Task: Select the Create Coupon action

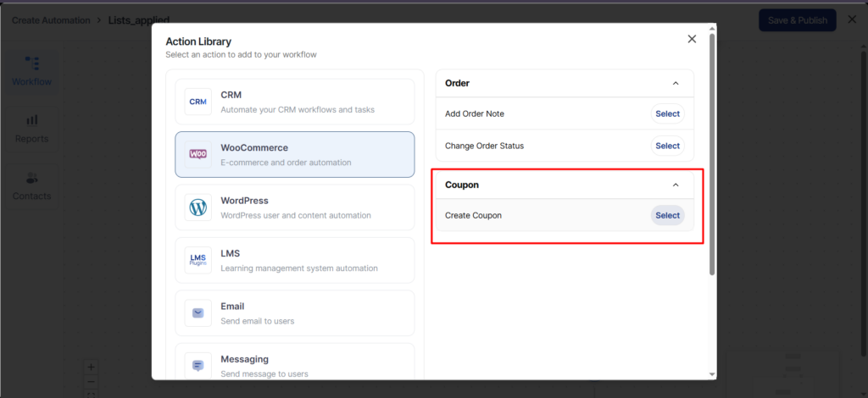Action: [667, 215]
